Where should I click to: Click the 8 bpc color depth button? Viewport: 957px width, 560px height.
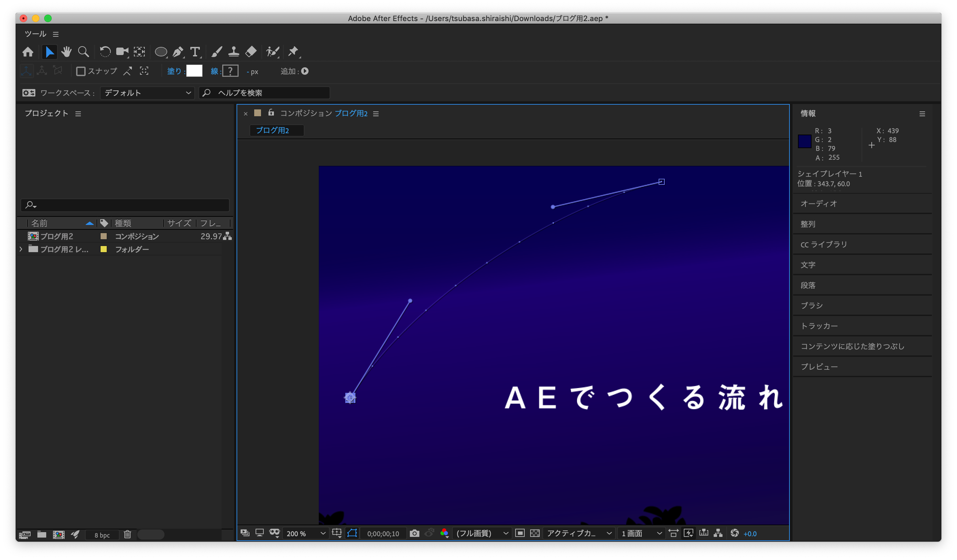coord(102,535)
